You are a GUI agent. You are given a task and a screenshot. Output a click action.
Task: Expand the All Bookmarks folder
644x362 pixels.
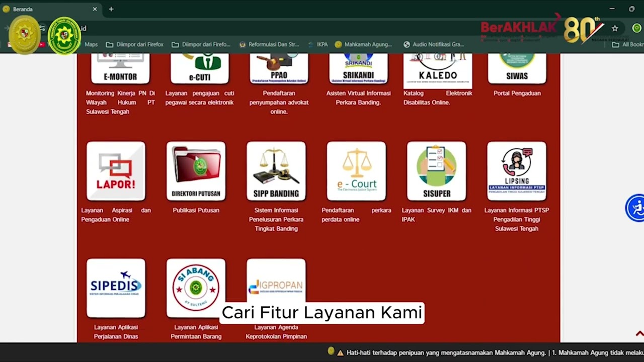(x=627, y=44)
